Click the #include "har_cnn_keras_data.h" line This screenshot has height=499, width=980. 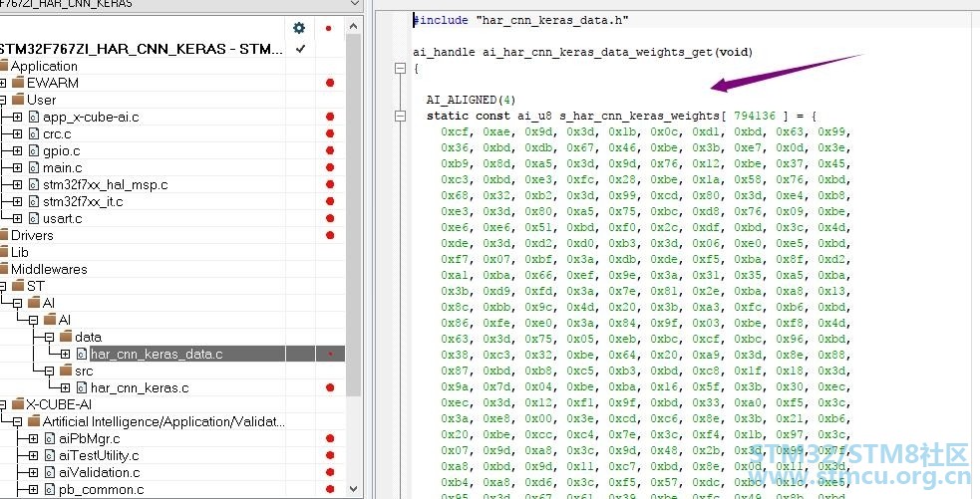520,20
